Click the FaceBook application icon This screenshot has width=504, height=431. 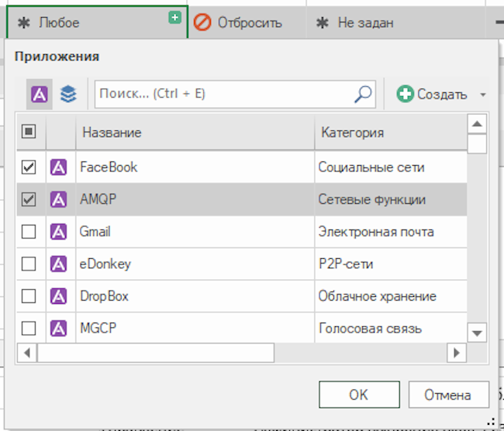[59, 167]
